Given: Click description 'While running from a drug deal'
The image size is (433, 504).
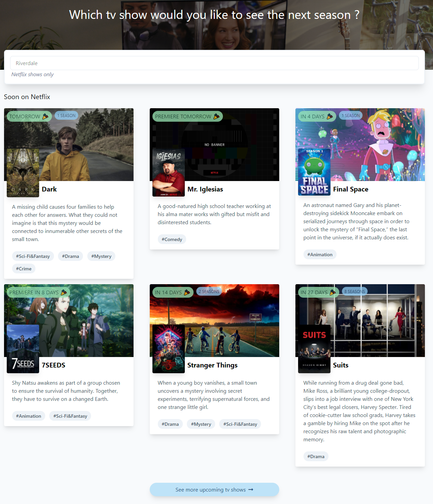Looking at the screenshot, I should click(359, 411).
